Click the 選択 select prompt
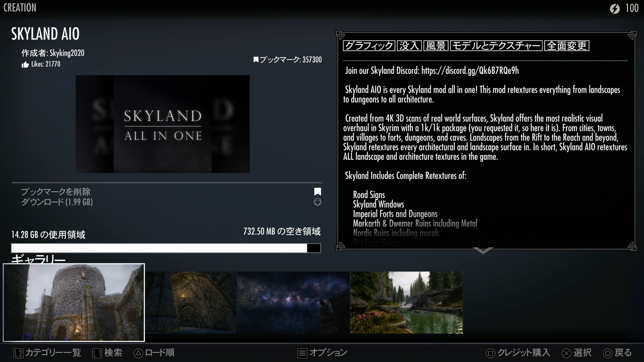This screenshot has height=362, width=644. (x=582, y=353)
